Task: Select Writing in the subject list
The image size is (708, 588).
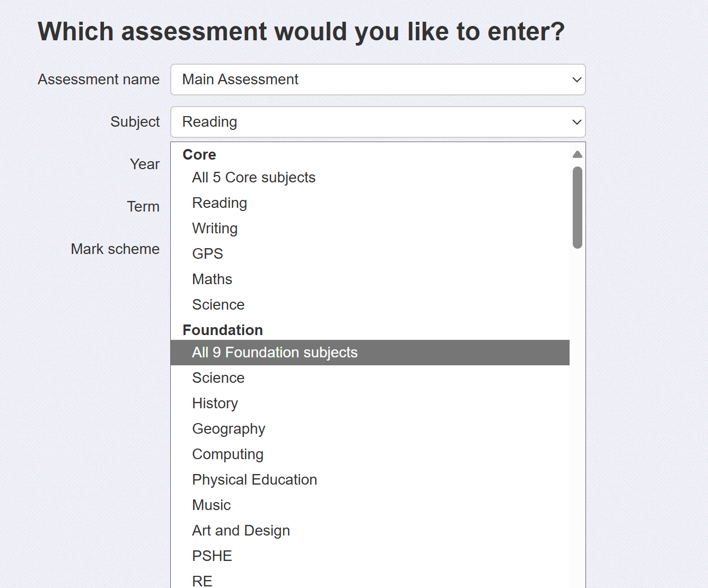Action: (215, 229)
